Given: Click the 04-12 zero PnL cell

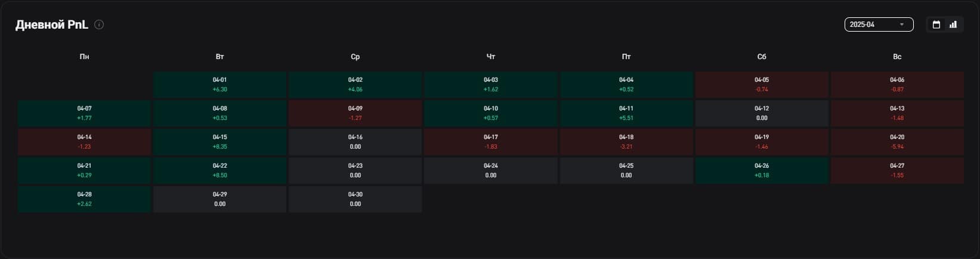Looking at the screenshot, I should coord(762,113).
